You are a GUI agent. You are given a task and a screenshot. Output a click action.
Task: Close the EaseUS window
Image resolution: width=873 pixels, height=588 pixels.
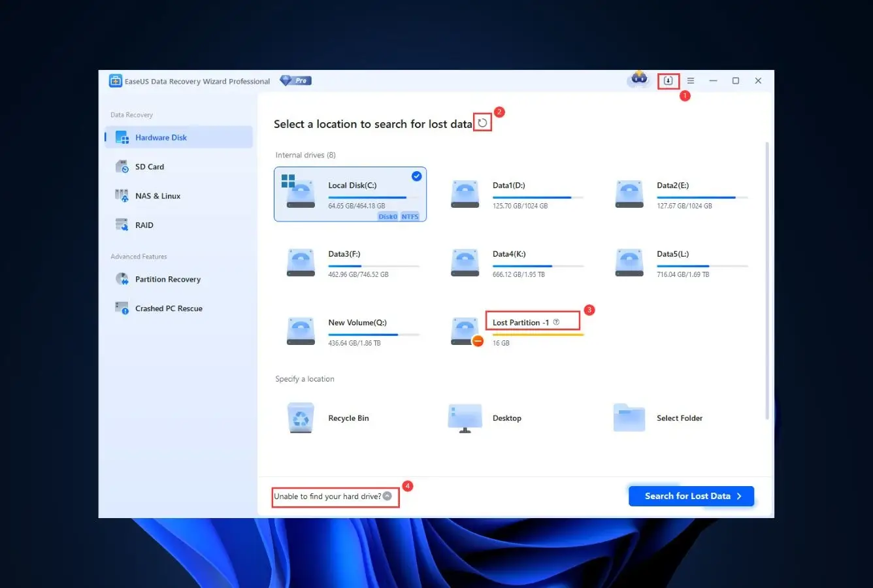pos(758,81)
